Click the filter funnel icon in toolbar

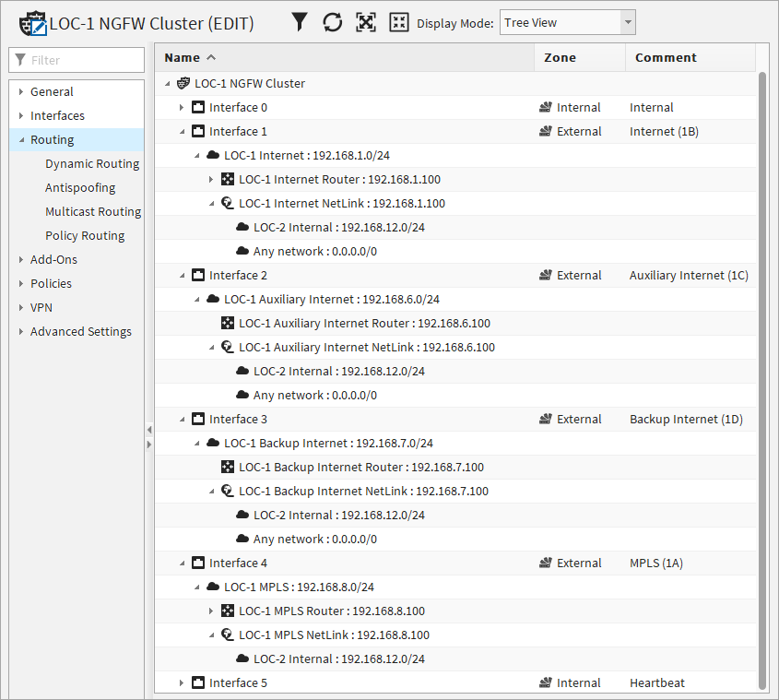299,22
